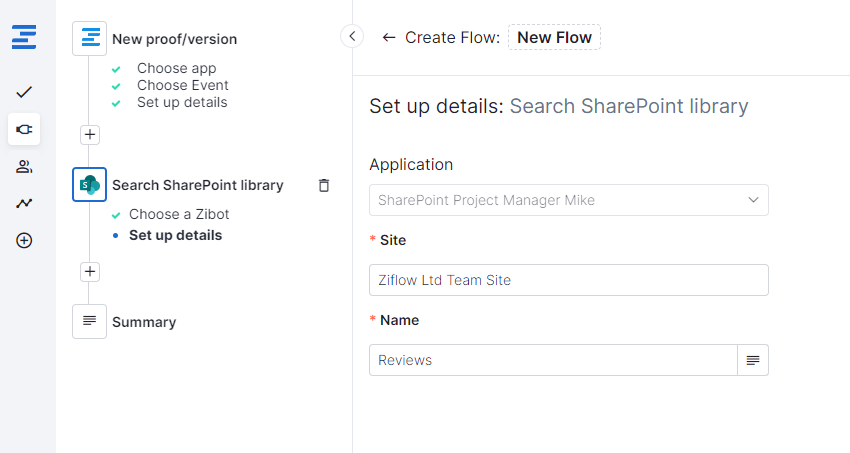Collapse the flow steps side panel
This screenshot has width=850, height=453.
pos(352,37)
